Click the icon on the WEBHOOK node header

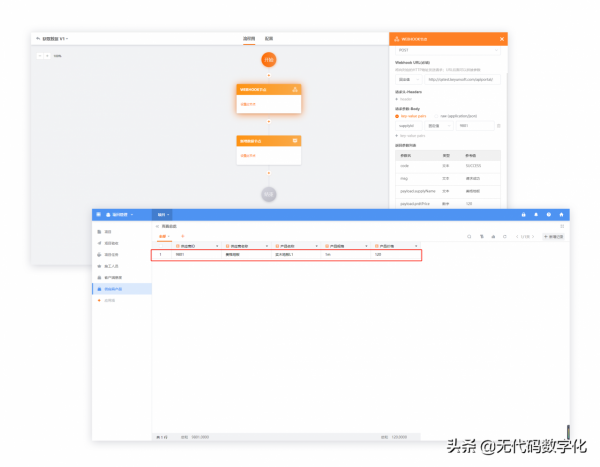coord(295,89)
